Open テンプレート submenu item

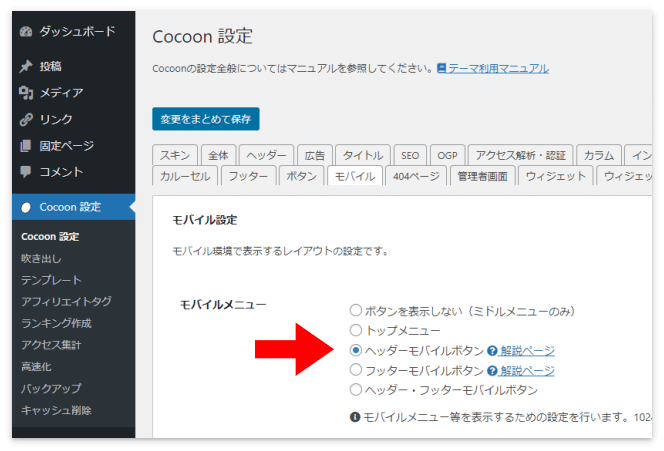[51, 280]
